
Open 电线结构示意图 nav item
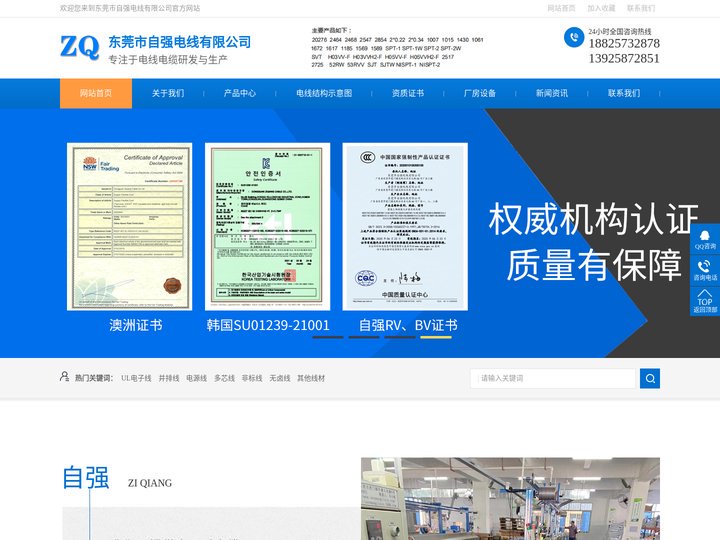(x=324, y=93)
